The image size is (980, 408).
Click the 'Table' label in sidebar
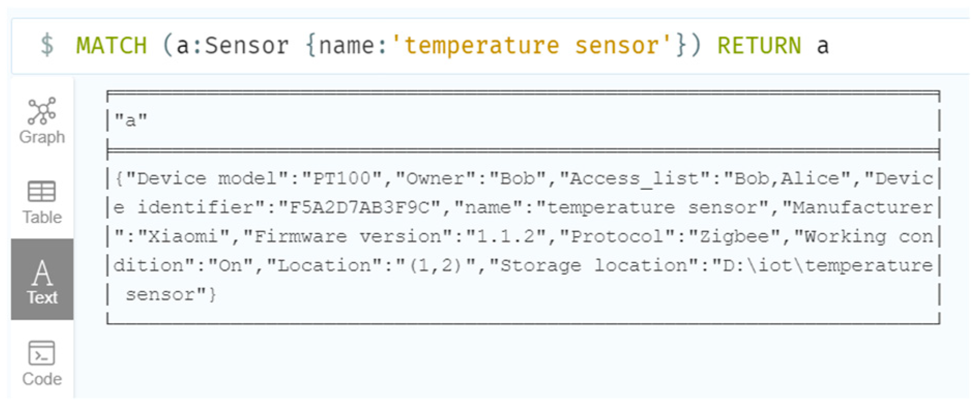(42, 217)
